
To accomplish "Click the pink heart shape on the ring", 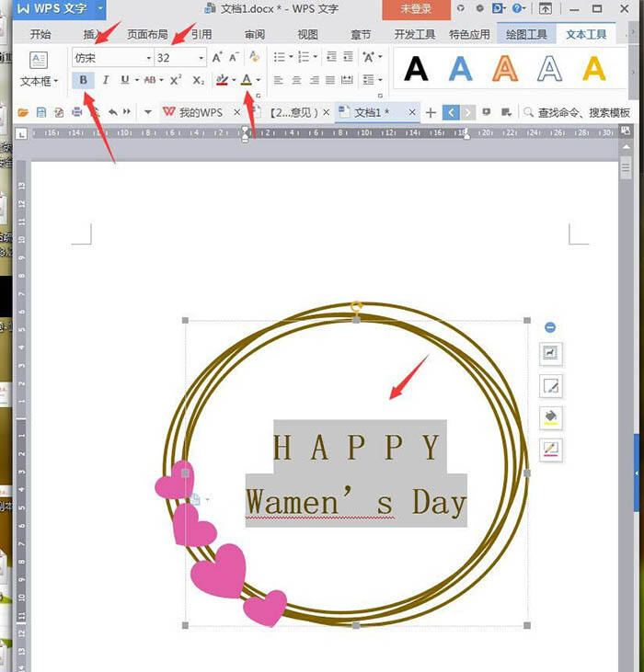I will click(218, 571).
